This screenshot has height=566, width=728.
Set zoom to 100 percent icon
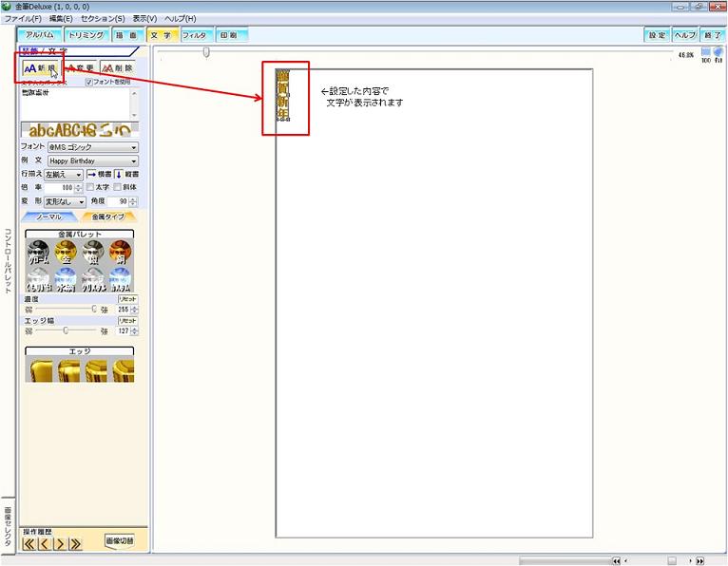pyautogui.click(x=705, y=55)
